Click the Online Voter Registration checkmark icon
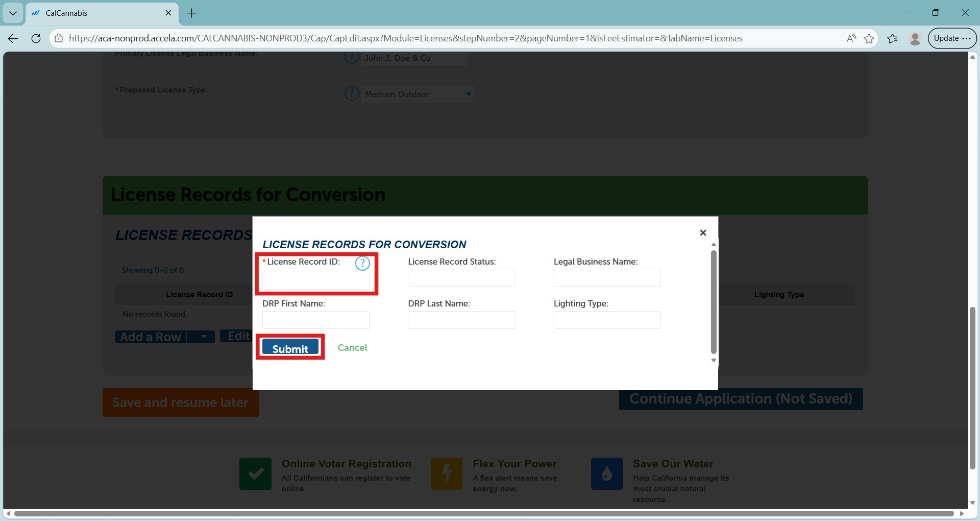 255,473
